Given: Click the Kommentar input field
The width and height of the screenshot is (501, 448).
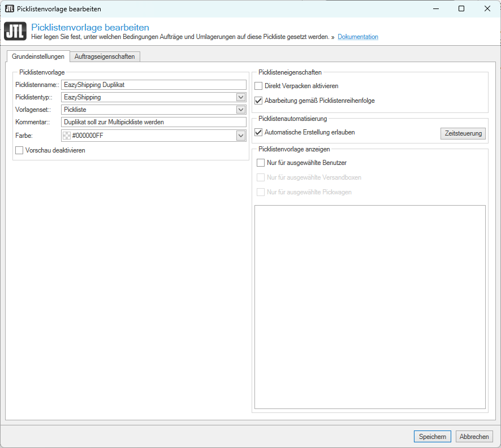Looking at the screenshot, I should point(153,122).
